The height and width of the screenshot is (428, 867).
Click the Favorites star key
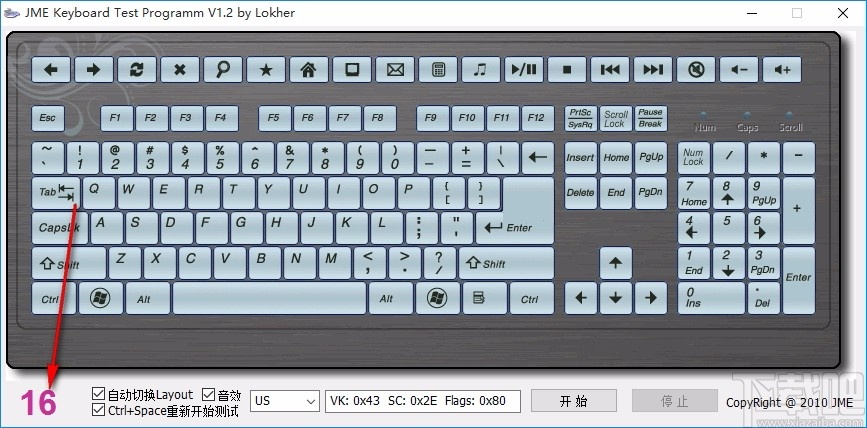(x=266, y=70)
